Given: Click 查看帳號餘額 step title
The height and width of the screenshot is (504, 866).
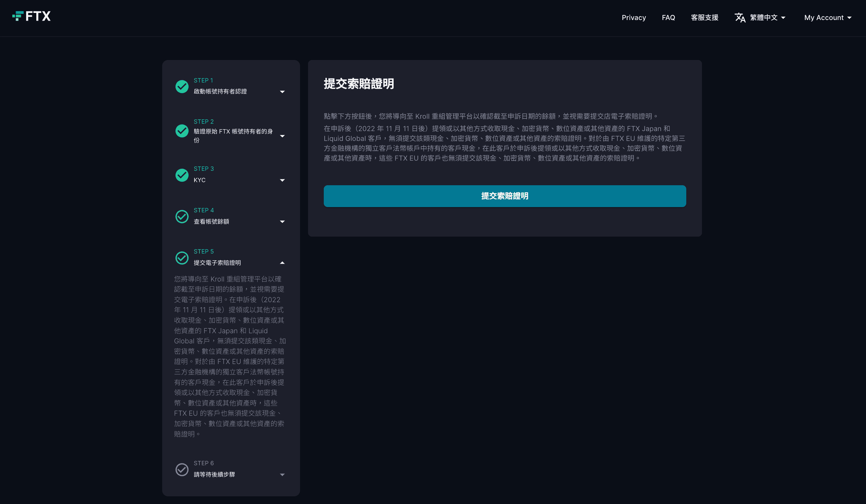Looking at the screenshot, I should [x=211, y=222].
